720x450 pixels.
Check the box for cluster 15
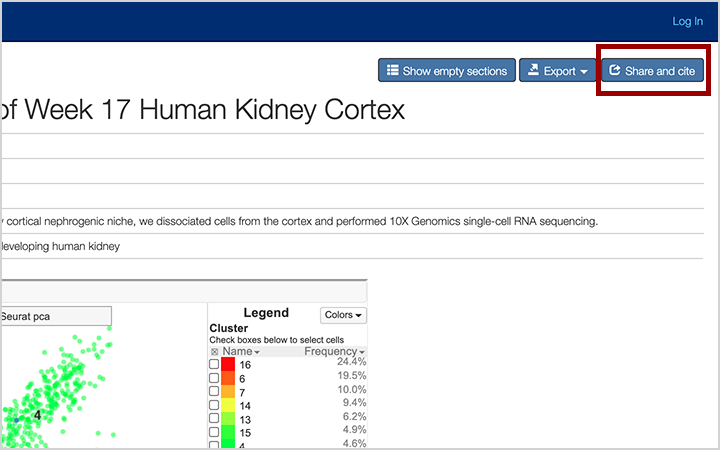[214, 432]
